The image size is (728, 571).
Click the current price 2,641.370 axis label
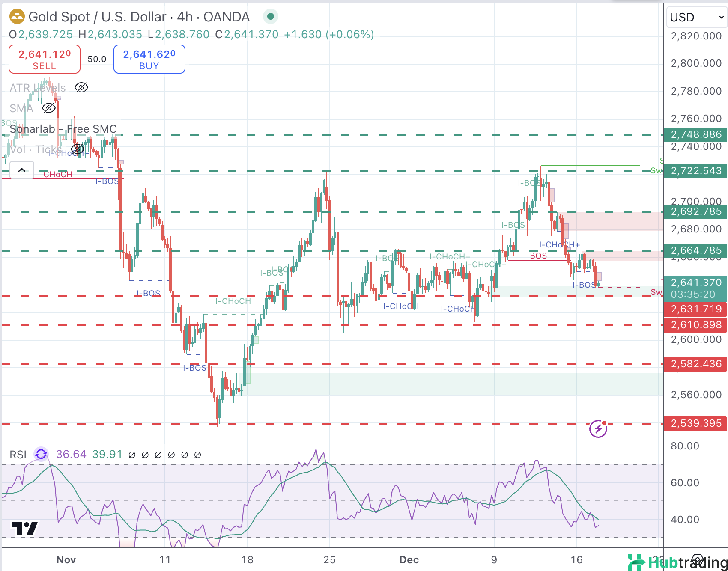coord(695,283)
